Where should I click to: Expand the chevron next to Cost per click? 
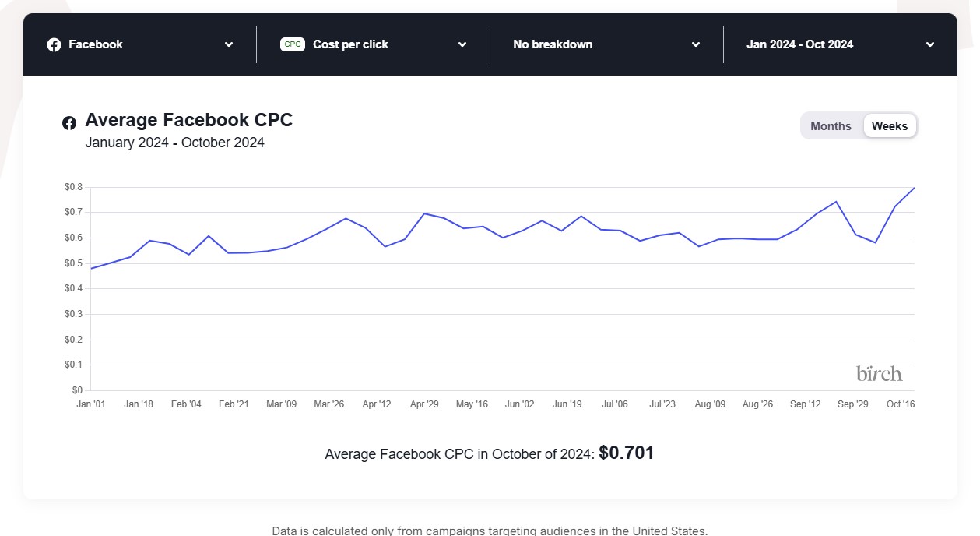point(462,44)
